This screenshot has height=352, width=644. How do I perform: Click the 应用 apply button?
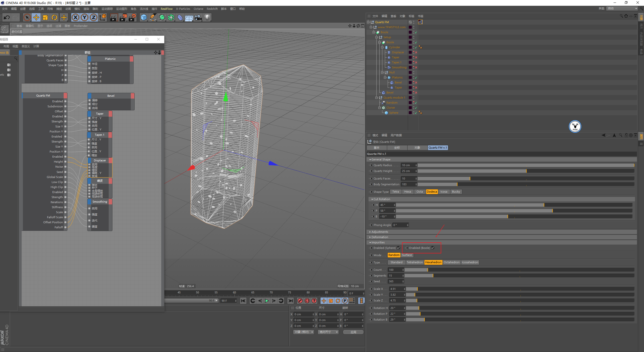[353, 332]
